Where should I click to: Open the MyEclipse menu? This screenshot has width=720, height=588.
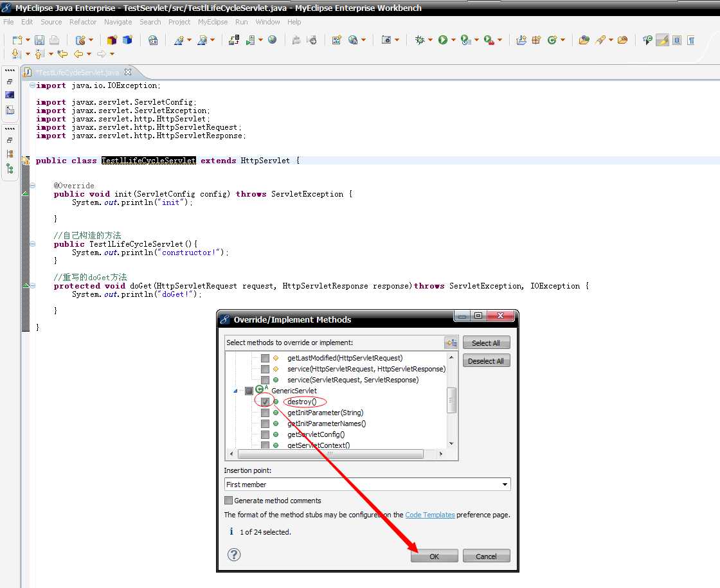213,22
